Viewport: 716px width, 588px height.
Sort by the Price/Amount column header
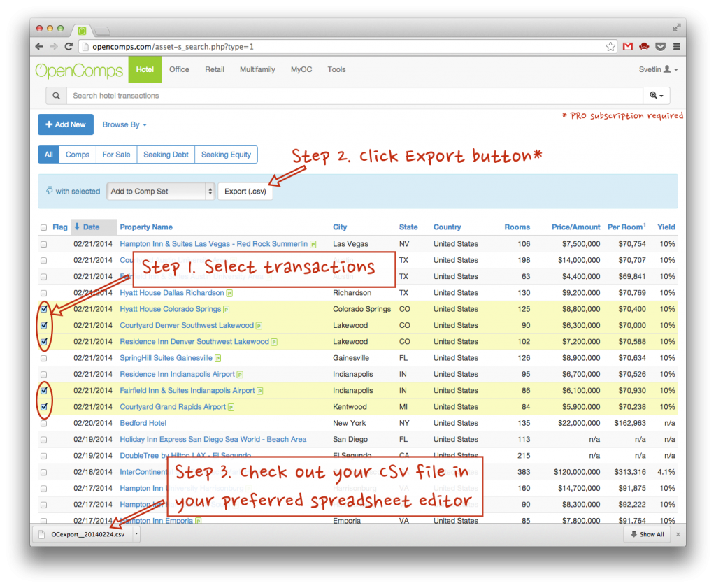[x=576, y=227]
